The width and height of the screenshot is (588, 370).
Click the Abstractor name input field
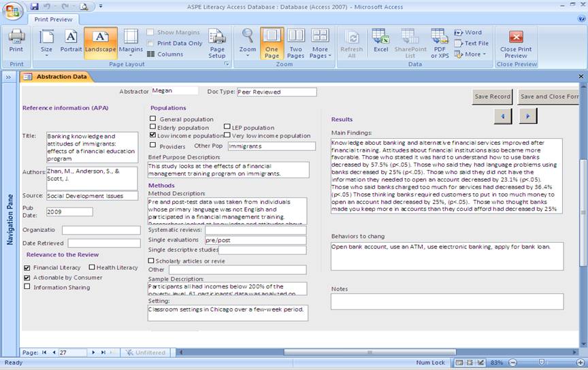click(x=174, y=90)
